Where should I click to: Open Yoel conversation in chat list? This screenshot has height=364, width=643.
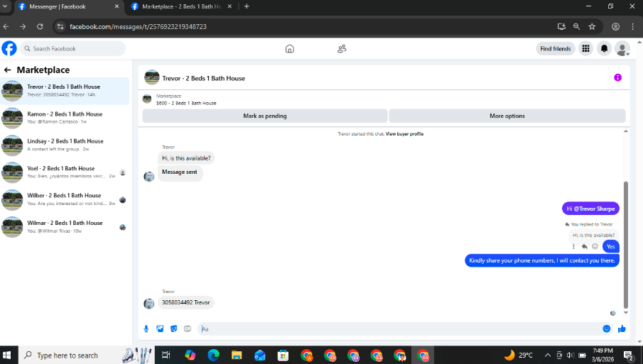coord(65,172)
